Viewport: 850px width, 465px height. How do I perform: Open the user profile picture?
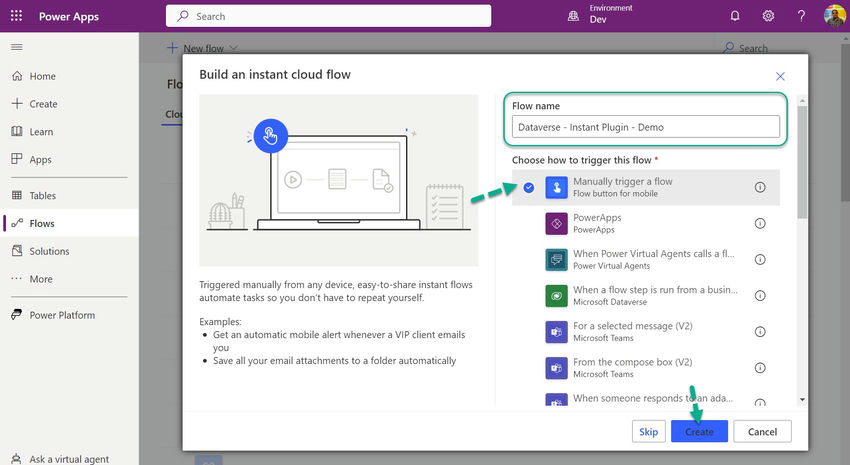pyautogui.click(x=834, y=16)
